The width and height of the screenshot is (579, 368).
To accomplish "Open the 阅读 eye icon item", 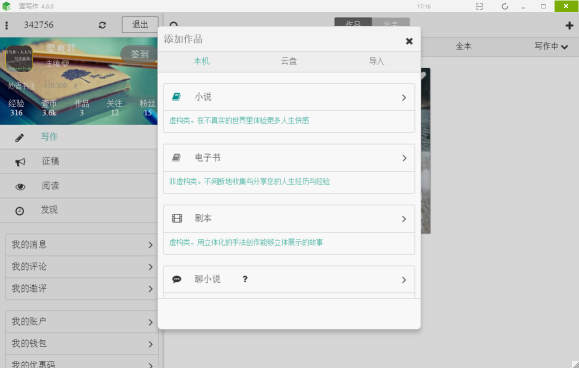I will pos(20,187).
